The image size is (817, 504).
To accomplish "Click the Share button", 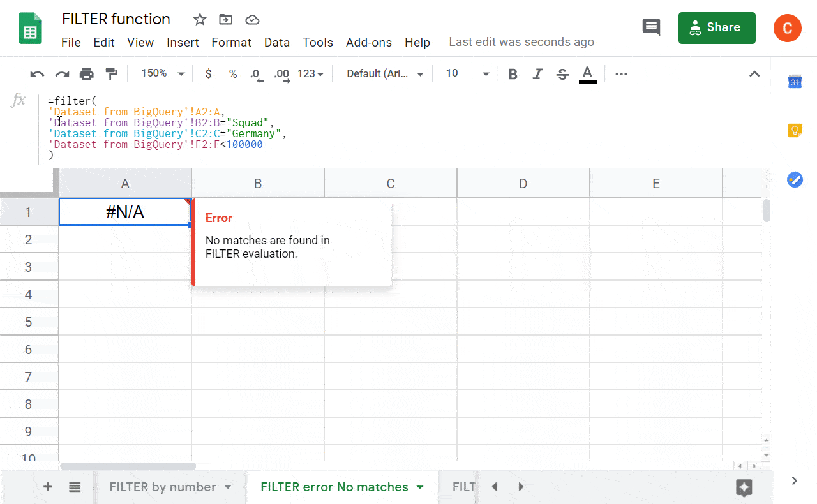I will tap(717, 27).
